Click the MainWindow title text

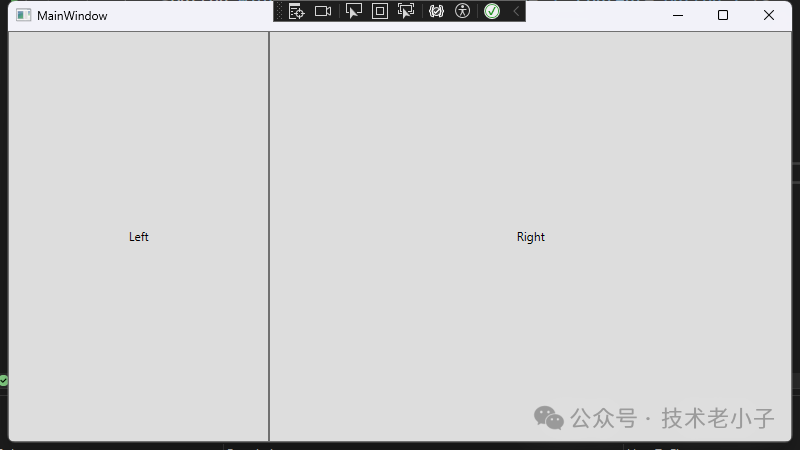point(72,16)
